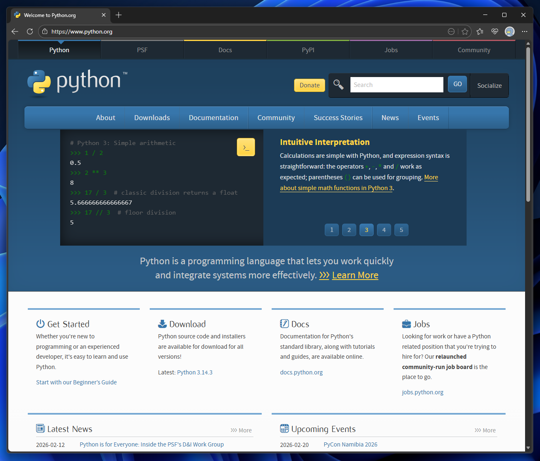Click the page vertical scrollbar thumb
The image size is (540, 461).
(528, 124)
